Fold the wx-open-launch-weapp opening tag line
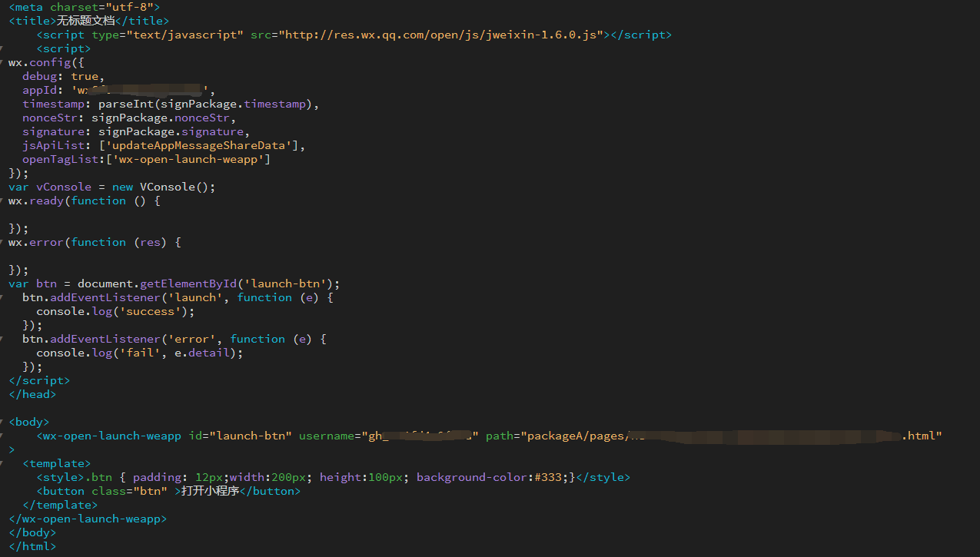Image resolution: width=980 pixels, height=557 pixels. pyautogui.click(x=3, y=436)
